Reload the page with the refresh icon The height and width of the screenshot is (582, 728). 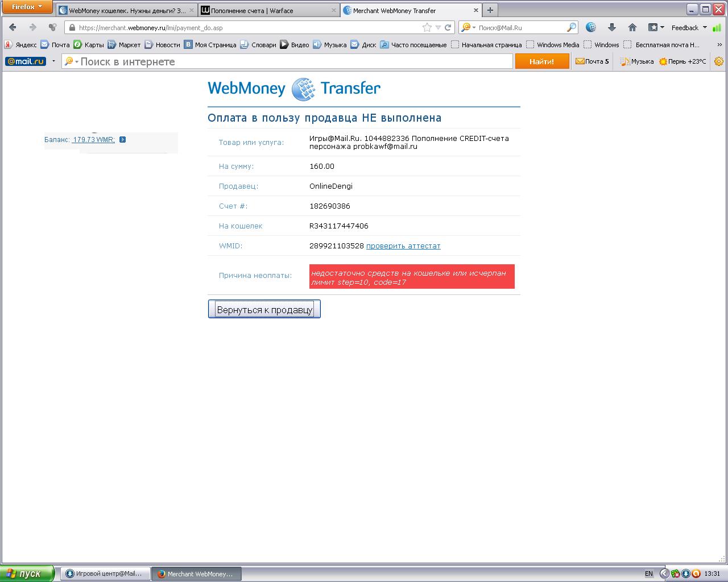(448, 27)
